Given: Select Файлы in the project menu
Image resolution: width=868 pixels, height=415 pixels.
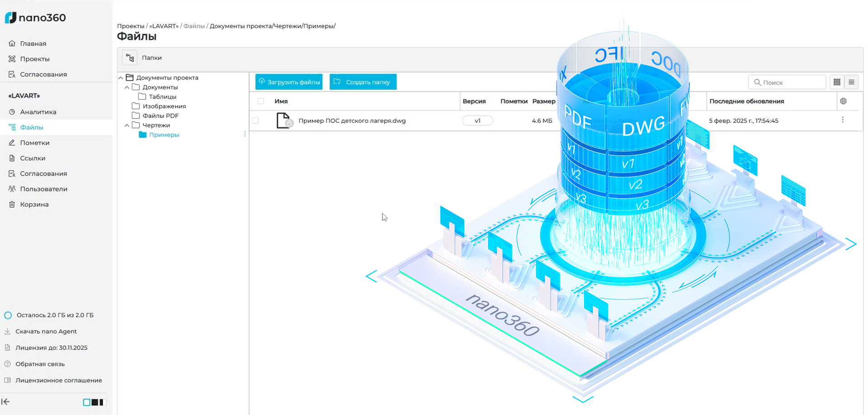Looking at the screenshot, I should point(31,127).
